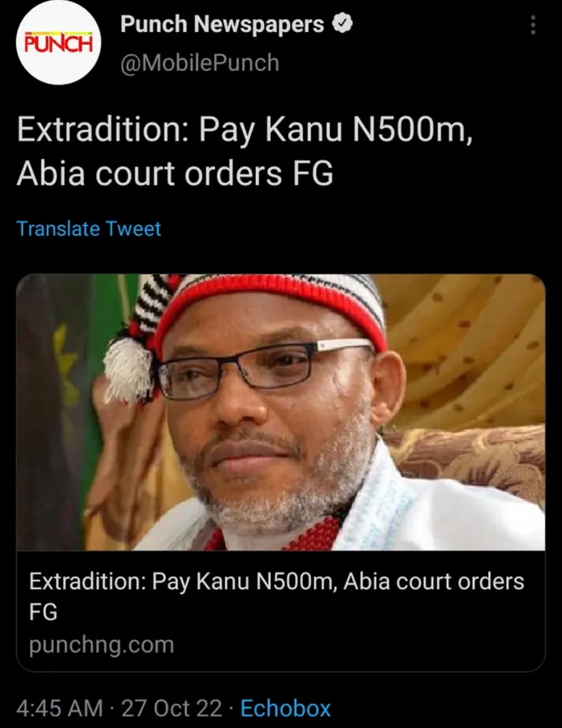Click the blank area of the link card footer

tap(357, 645)
